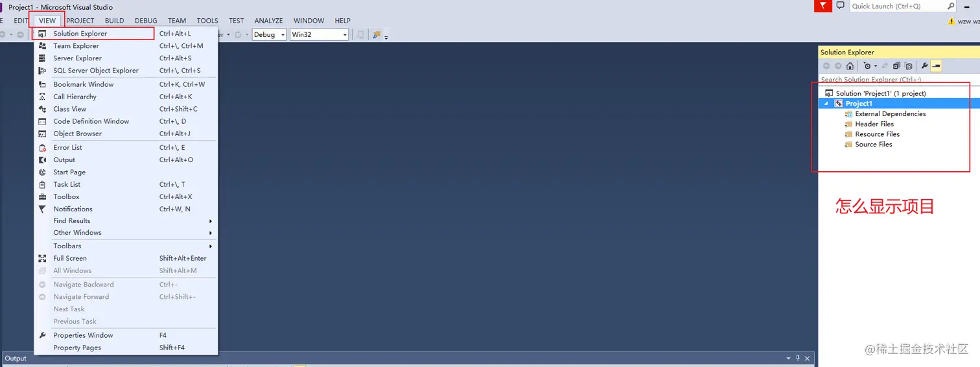Click the yellow warning icon beside wzw
980x367 pixels.
pyautogui.click(x=952, y=21)
